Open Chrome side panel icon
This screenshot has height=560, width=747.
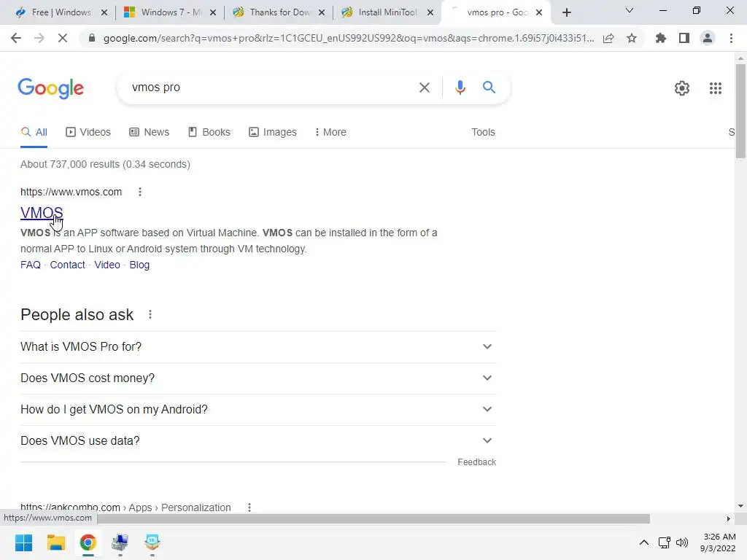(684, 38)
